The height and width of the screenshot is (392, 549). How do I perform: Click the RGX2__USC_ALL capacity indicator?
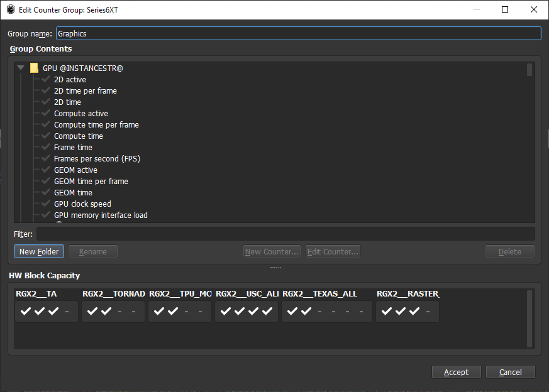point(247,311)
